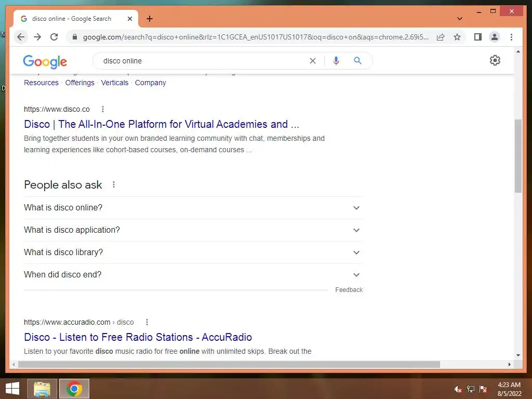Click the https://www.disco.co URL text
This screenshot has width=532, height=399.
[x=57, y=109]
